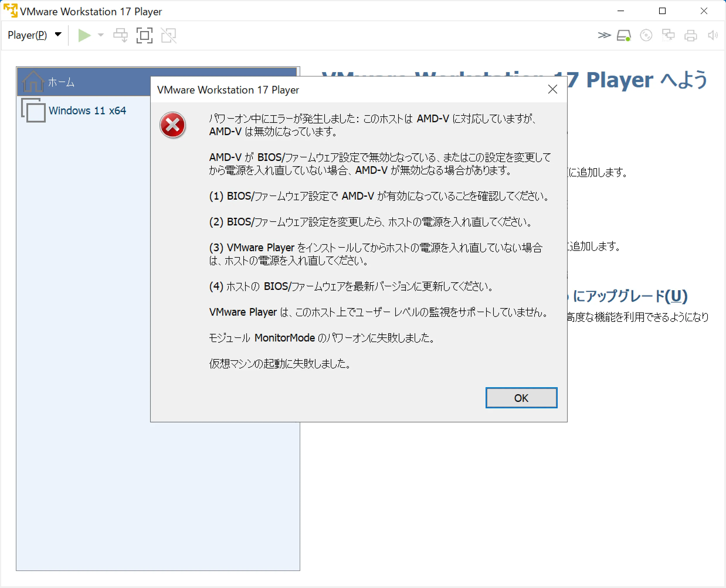Click the green power-on play button
726x588 pixels.
tap(84, 35)
